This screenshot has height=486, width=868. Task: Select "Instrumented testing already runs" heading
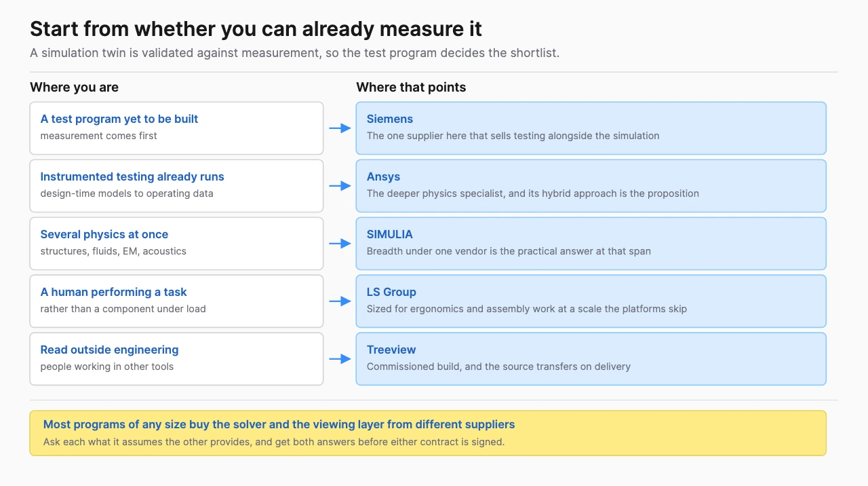click(x=132, y=176)
